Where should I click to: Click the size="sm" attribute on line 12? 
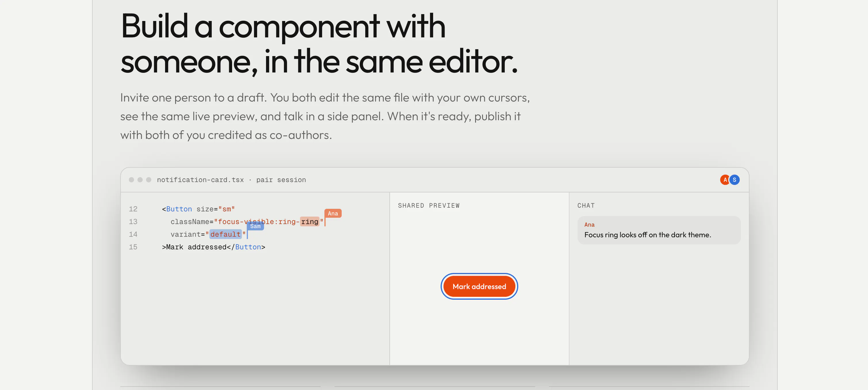coord(216,209)
